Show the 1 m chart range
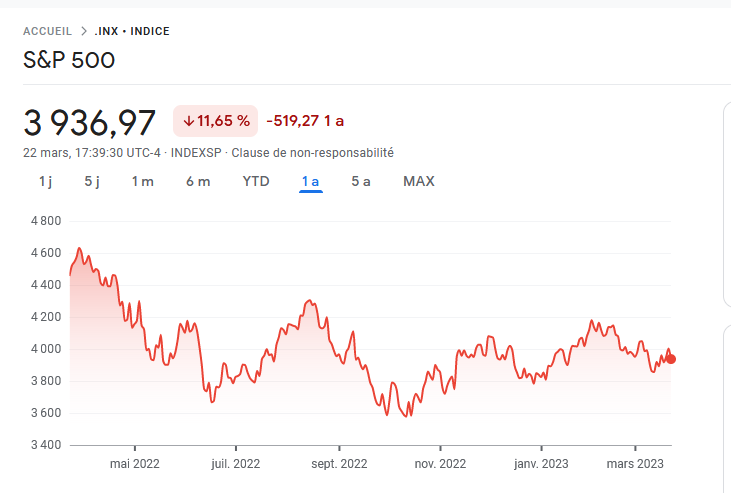731x493 pixels. click(143, 181)
